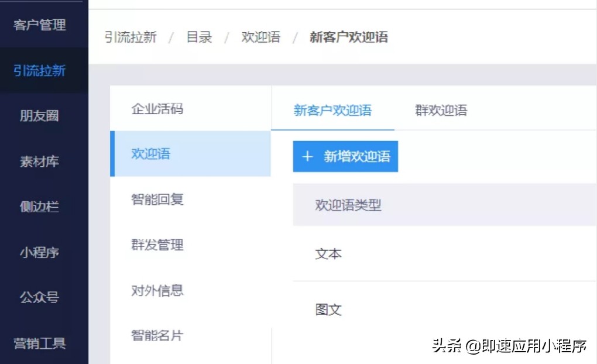The image size is (597, 364).
Task: Open the 朋友圈 section
Action: click(39, 116)
